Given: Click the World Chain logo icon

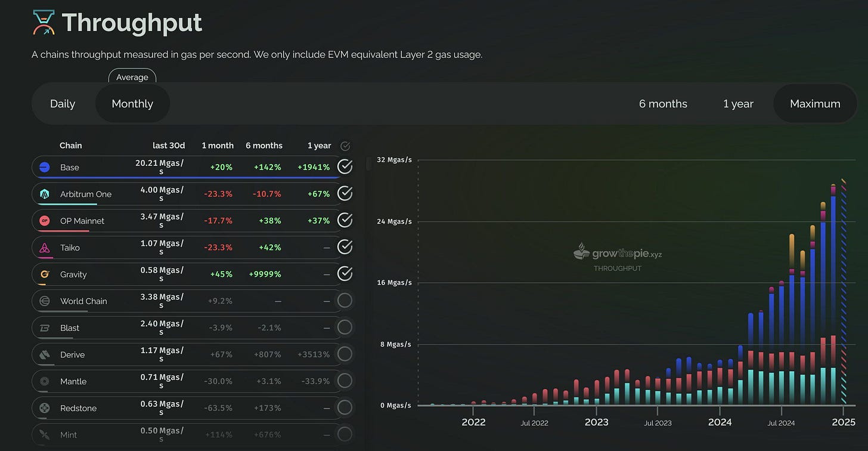Looking at the screenshot, I should [x=44, y=301].
